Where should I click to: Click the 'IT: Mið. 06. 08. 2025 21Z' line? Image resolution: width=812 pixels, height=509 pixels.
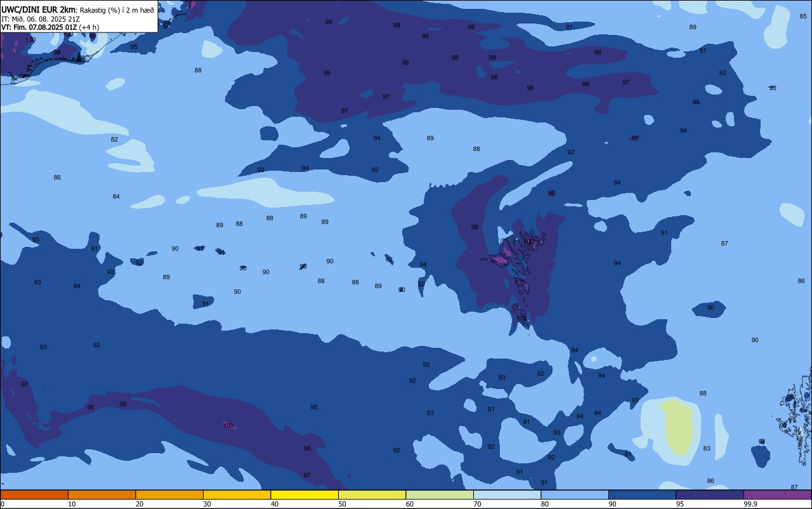coord(41,19)
